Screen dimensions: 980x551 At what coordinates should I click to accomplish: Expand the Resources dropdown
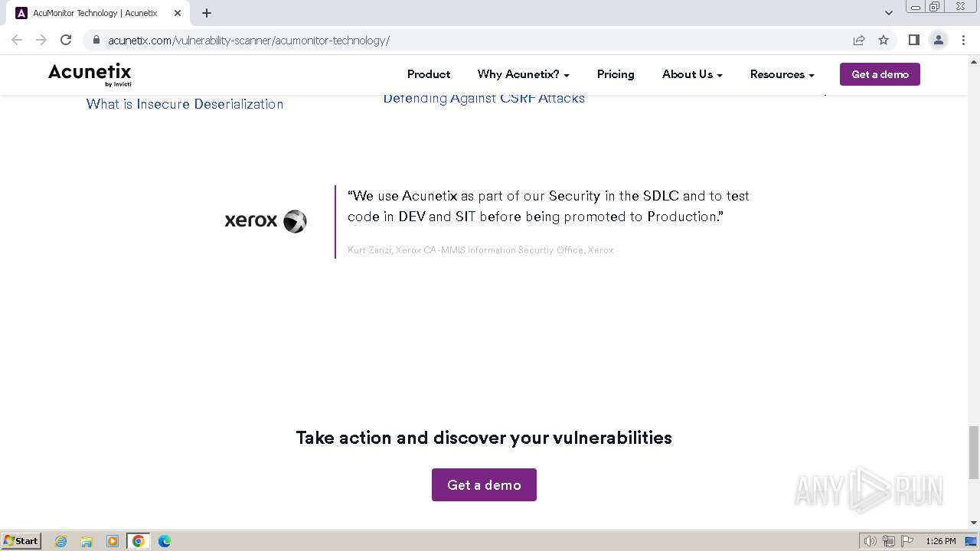782,74
